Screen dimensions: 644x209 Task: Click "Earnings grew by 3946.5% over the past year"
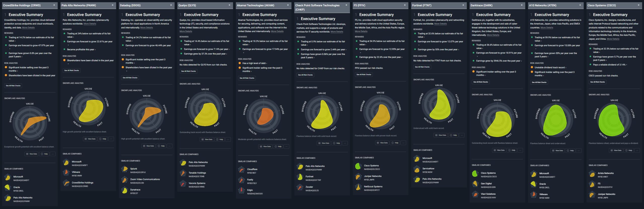(x=499, y=61)
